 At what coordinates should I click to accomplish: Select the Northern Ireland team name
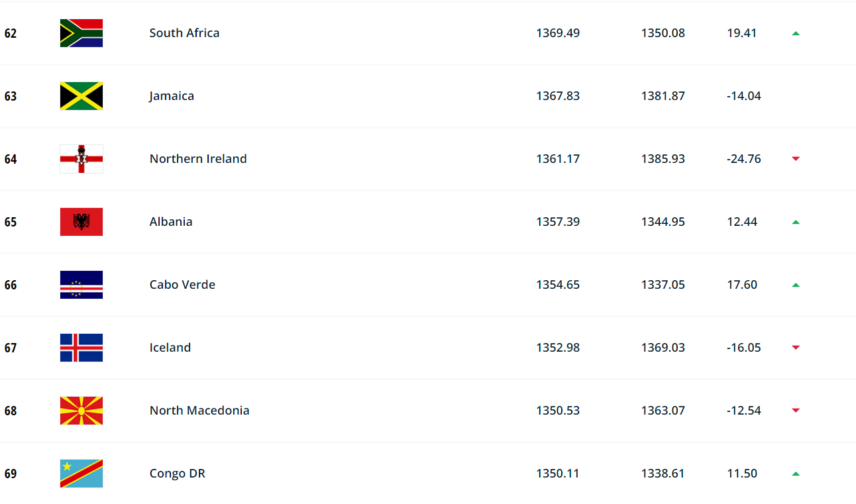198,159
